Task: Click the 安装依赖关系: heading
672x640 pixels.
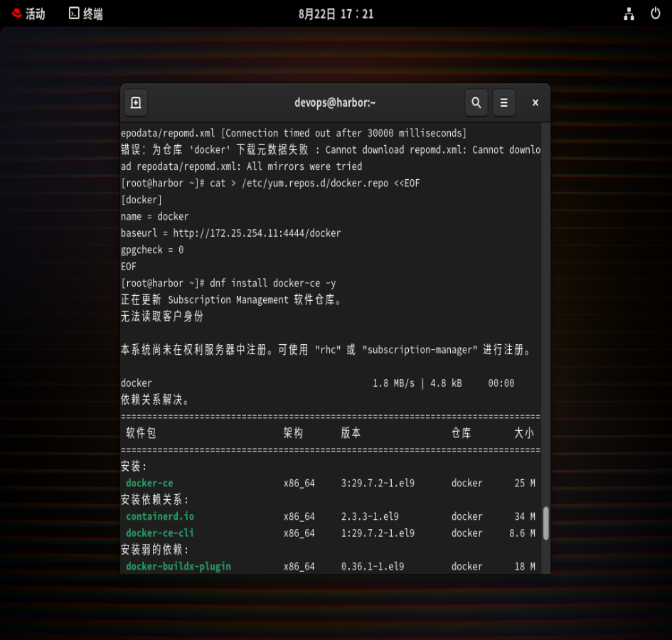Action: [x=155, y=500]
